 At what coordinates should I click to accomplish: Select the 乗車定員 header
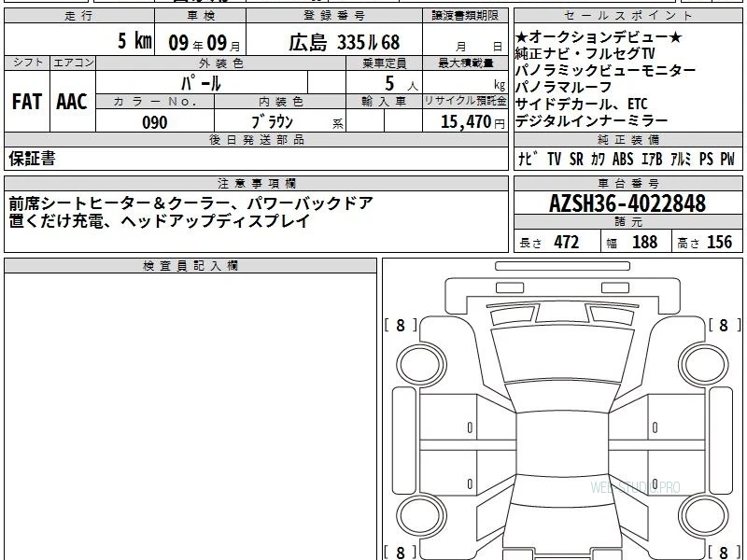[384, 63]
